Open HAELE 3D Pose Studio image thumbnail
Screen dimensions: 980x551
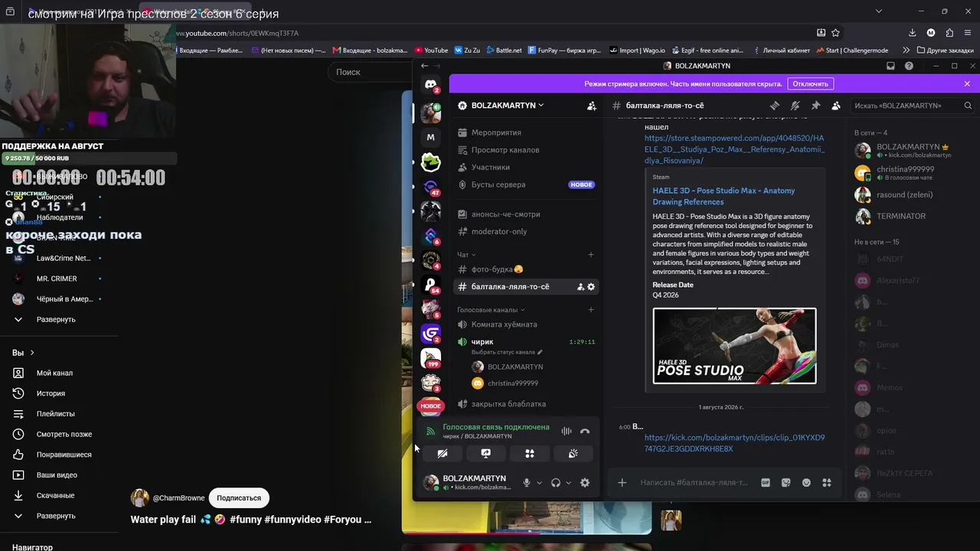[734, 346]
